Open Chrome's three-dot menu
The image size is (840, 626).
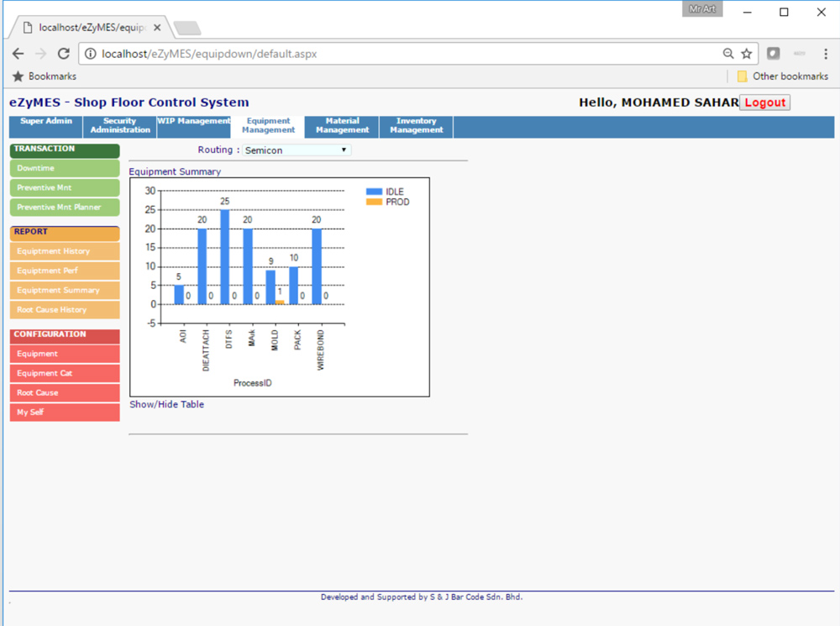tap(826, 54)
